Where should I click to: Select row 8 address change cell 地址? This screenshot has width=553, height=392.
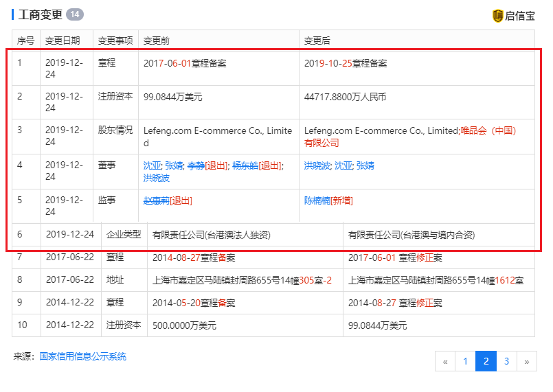(x=115, y=280)
